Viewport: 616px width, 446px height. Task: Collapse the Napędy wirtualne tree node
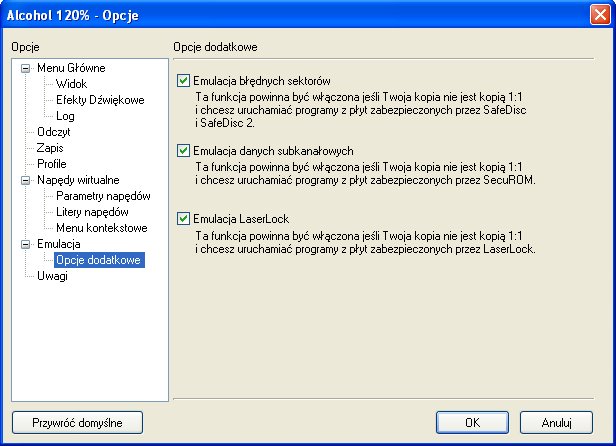click(x=25, y=180)
